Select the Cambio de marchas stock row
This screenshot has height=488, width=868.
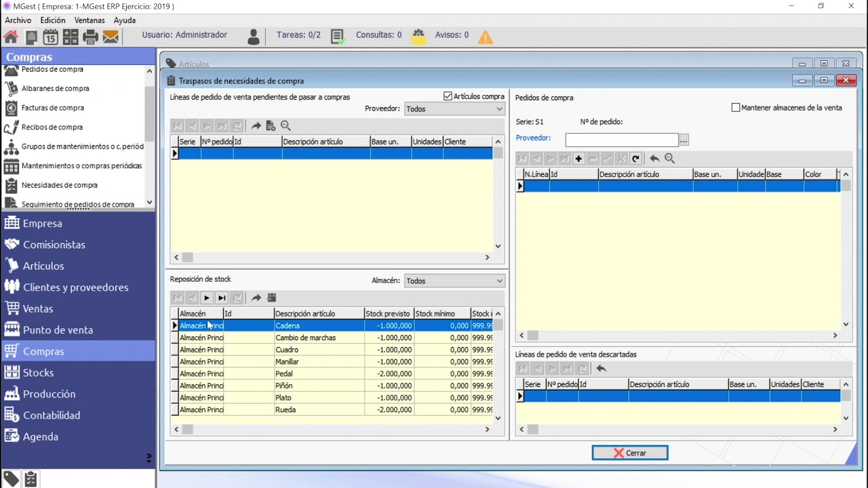pyautogui.click(x=335, y=338)
